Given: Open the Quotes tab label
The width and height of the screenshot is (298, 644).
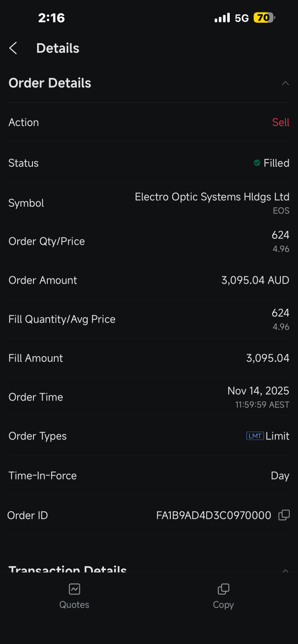Looking at the screenshot, I should pyautogui.click(x=74, y=605).
